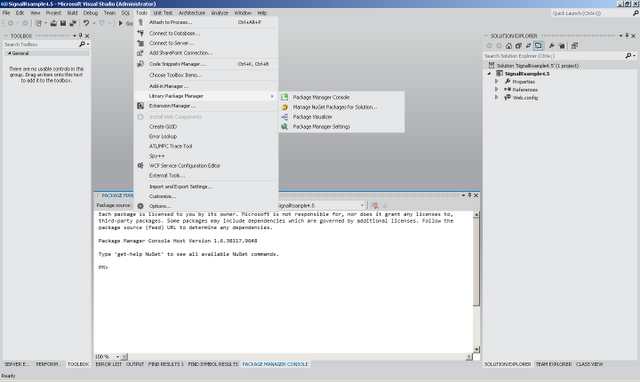
Task: Toggle the highlighted Solution Explorer toolbar button
Action: click(x=538, y=46)
